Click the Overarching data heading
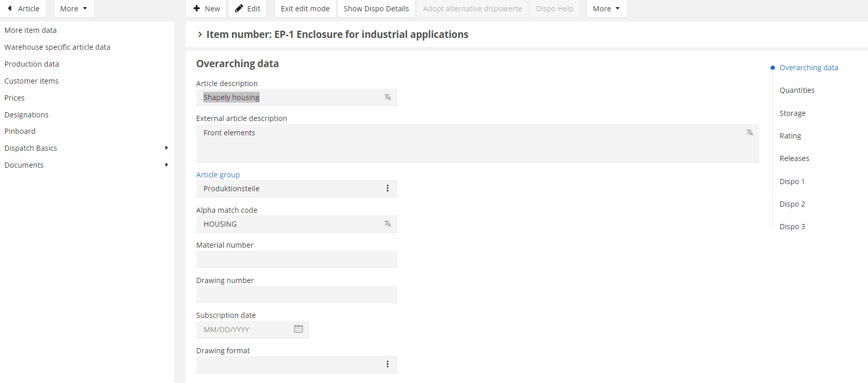868x383 pixels. click(x=238, y=64)
